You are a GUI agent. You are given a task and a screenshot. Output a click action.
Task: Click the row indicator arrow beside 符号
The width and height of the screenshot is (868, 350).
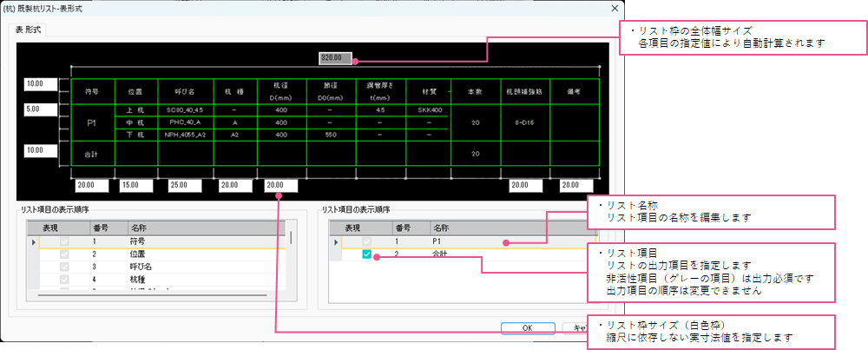point(34,241)
